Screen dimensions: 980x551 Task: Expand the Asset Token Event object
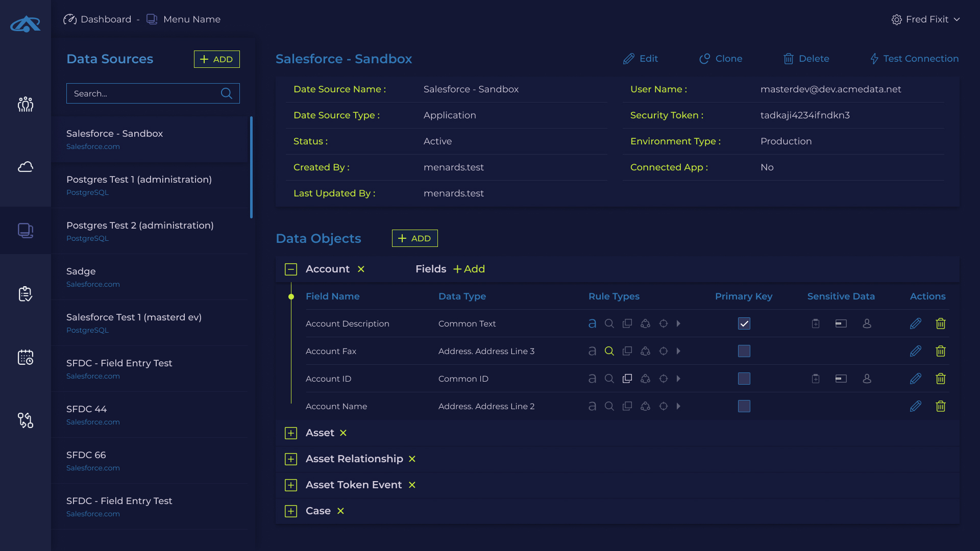point(291,485)
